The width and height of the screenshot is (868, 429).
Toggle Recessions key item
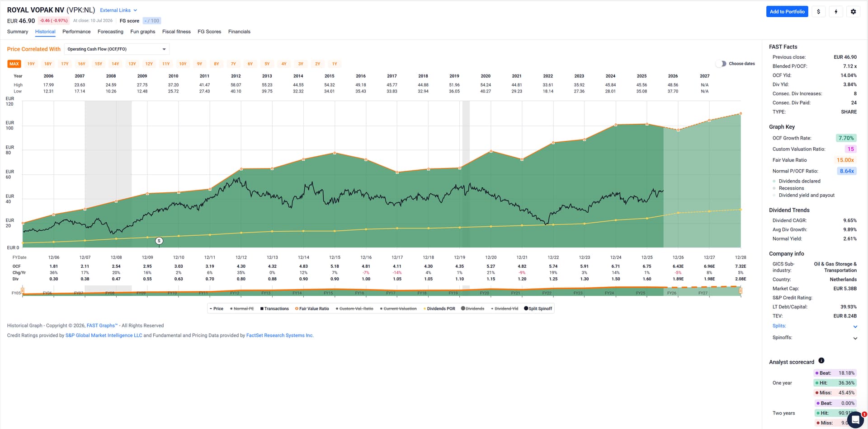click(x=788, y=188)
